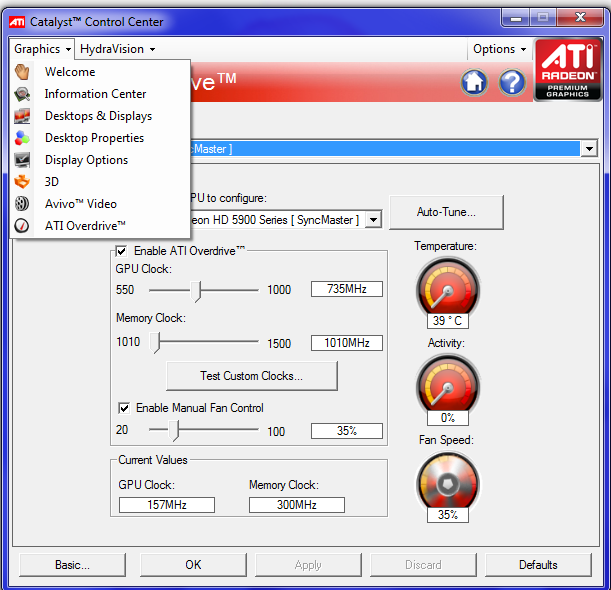Click the 35% fan control value field
This screenshot has height=590, width=611.
coord(347,431)
